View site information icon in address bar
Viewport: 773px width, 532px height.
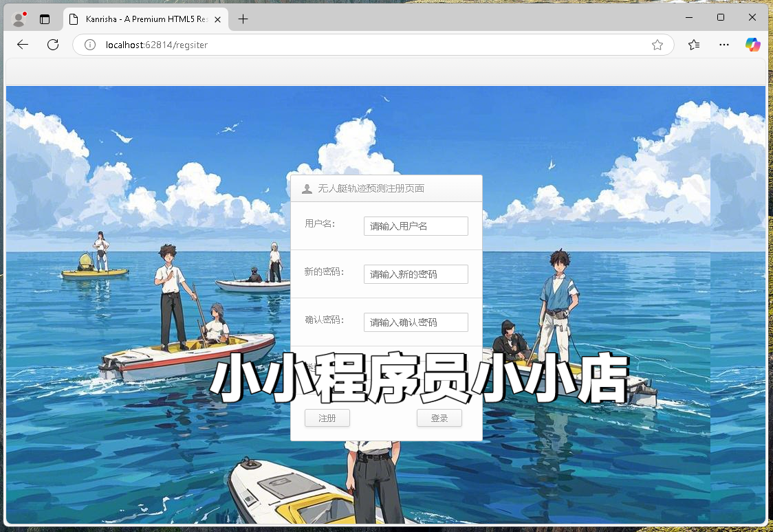pyautogui.click(x=89, y=45)
